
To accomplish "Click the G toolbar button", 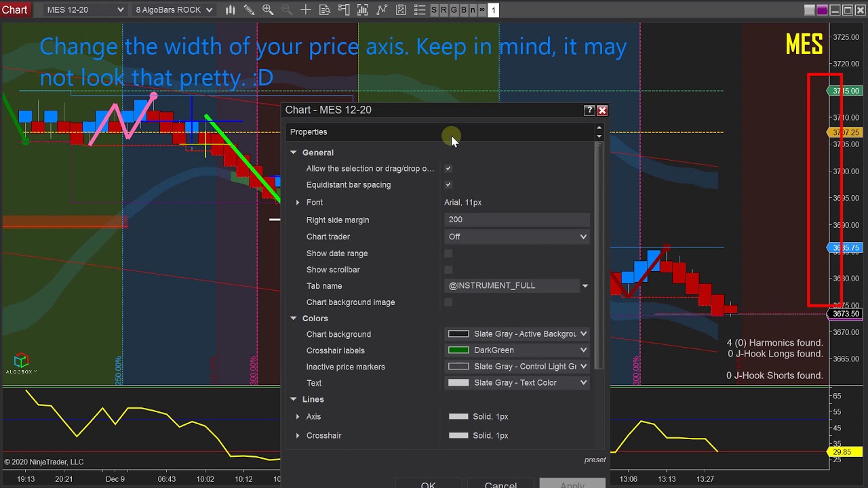I will pos(454,9).
